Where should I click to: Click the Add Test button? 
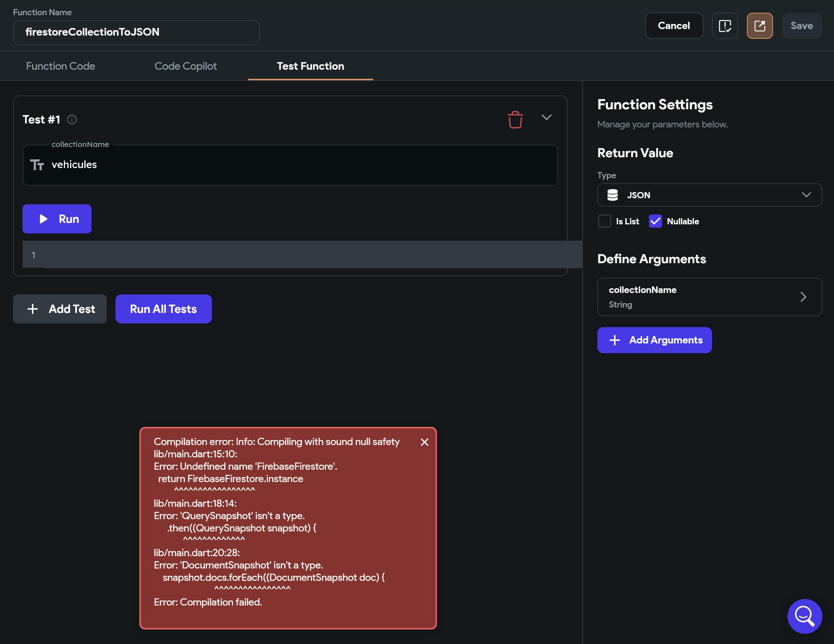60,309
